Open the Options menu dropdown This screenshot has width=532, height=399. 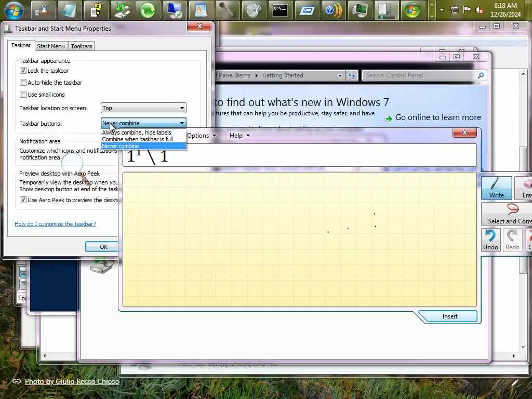[202, 136]
